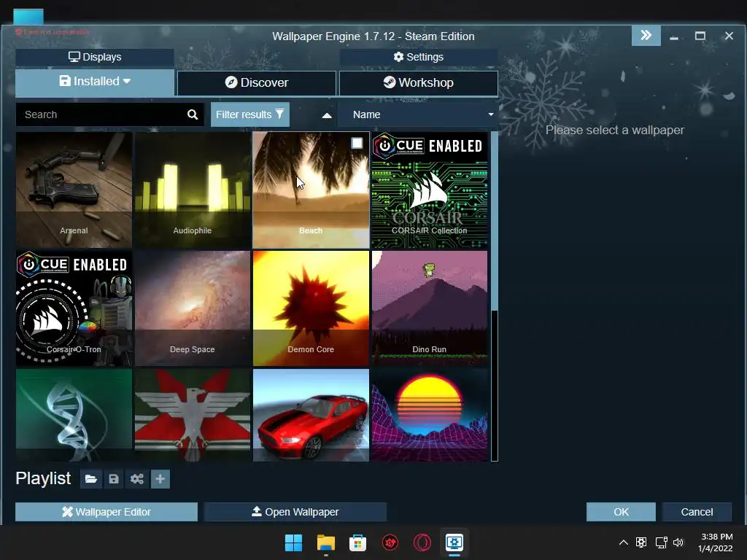Image resolution: width=747 pixels, height=560 pixels.
Task: Select the DNA helix wallpaper
Action: click(x=74, y=415)
